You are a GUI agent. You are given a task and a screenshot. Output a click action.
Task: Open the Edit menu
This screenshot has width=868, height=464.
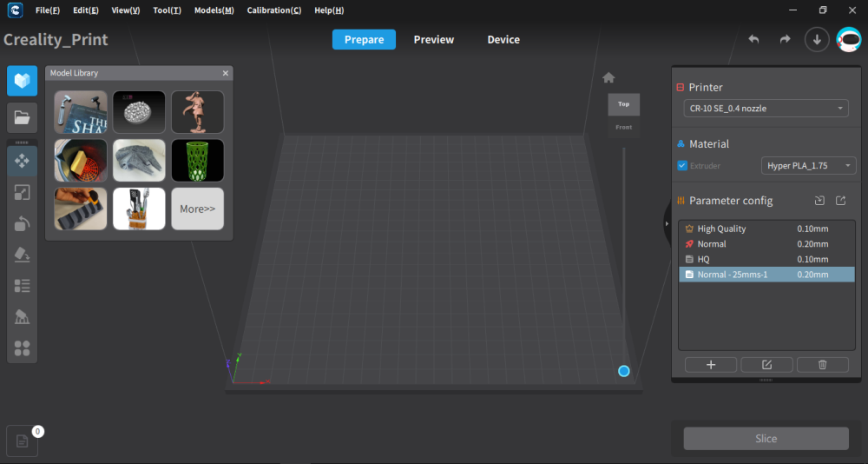[86, 10]
